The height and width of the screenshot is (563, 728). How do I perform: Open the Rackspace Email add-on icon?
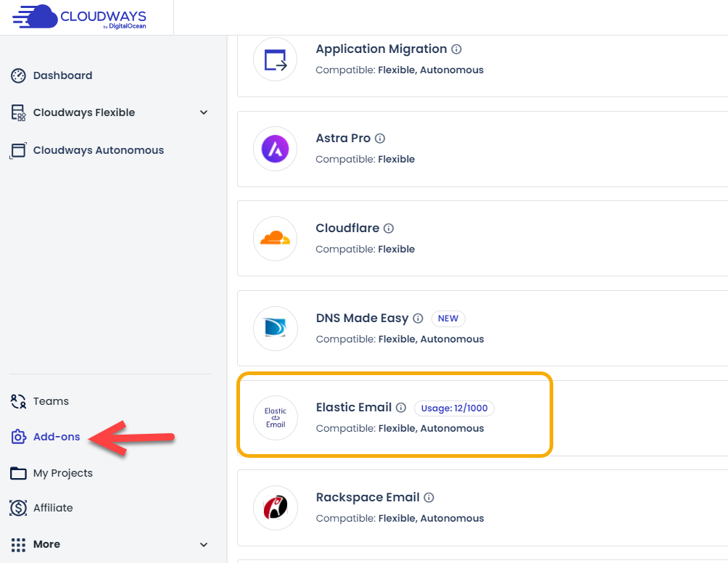coord(275,508)
